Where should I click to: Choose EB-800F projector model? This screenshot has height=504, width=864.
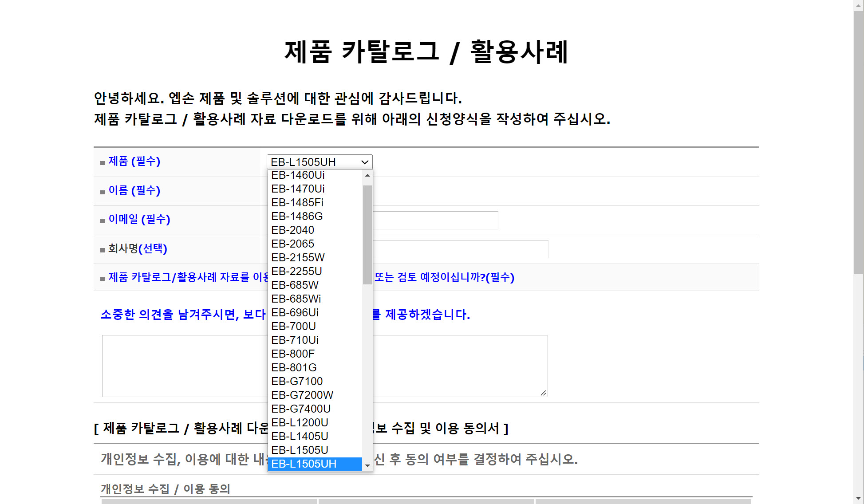pos(292,354)
